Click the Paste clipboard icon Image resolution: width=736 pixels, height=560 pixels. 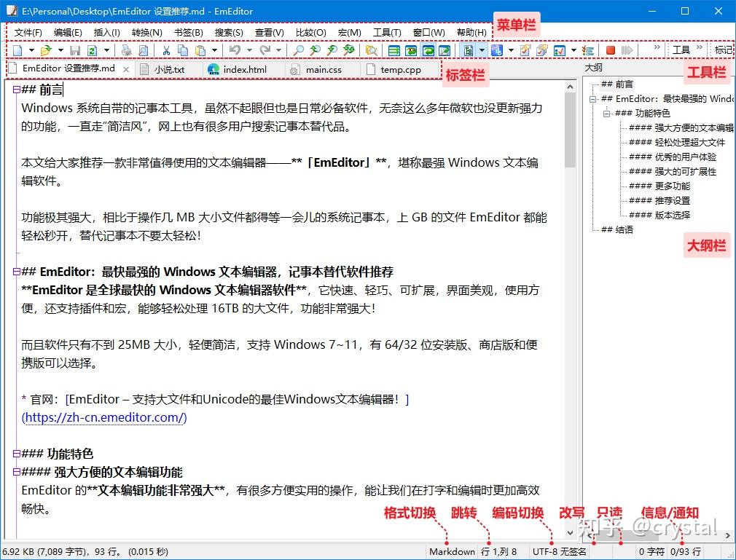200,50
